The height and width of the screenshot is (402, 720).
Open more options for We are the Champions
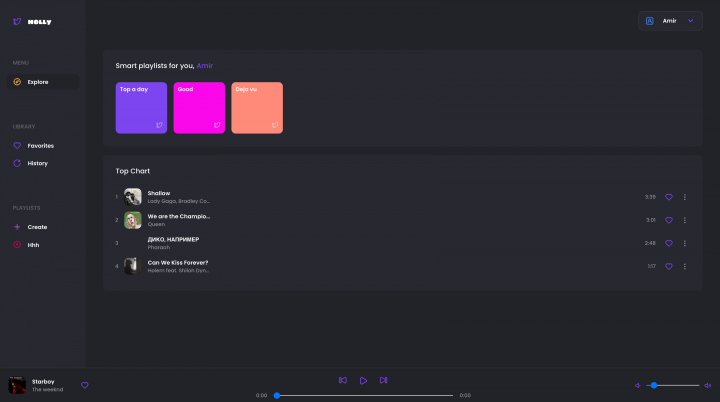(685, 220)
